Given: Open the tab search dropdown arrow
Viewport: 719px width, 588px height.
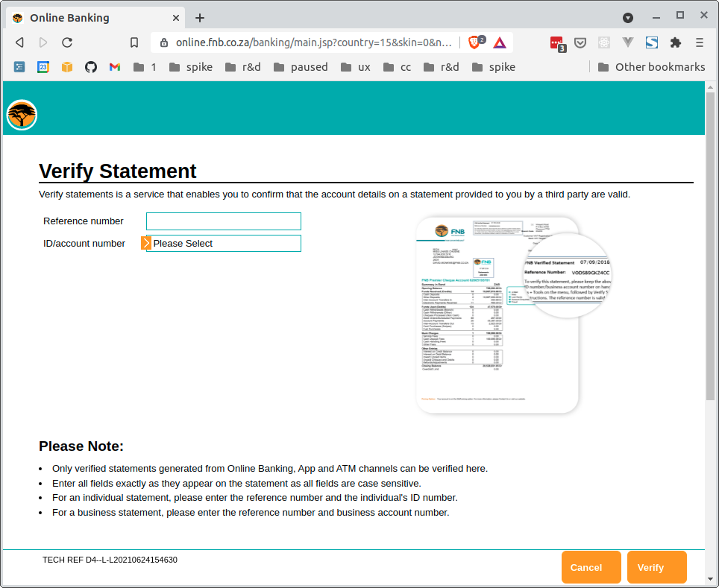Looking at the screenshot, I should pyautogui.click(x=628, y=17).
